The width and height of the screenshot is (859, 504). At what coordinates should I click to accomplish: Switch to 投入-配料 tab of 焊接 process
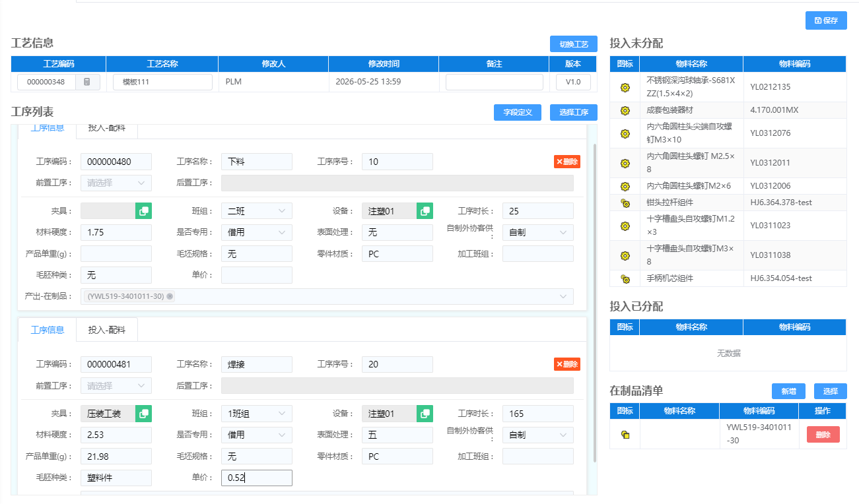pos(107,330)
